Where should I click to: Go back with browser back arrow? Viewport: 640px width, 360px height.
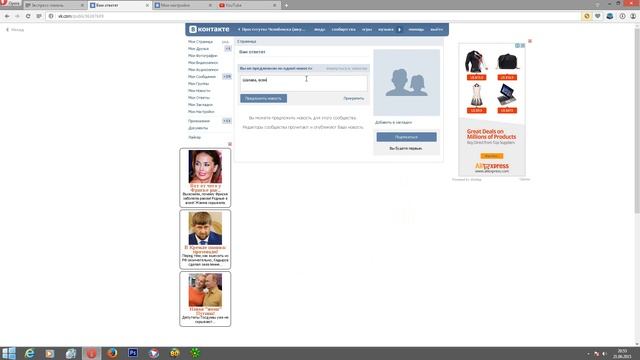pyautogui.click(x=7, y=16)
